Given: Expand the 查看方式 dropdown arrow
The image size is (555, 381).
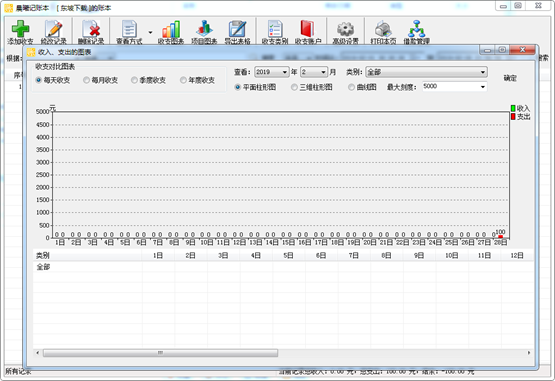Looking at the screenshot, I should coord(150,32).
